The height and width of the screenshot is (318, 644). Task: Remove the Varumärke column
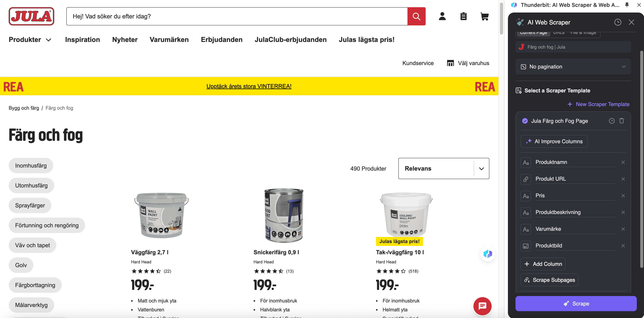tap(623, 229)
